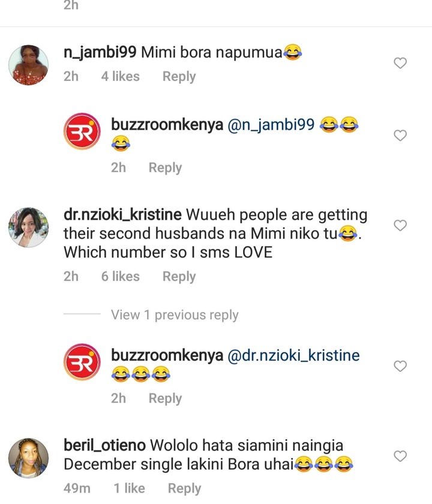
Task: Open beril_otieno's profile avatar
Action: point(28,458)
